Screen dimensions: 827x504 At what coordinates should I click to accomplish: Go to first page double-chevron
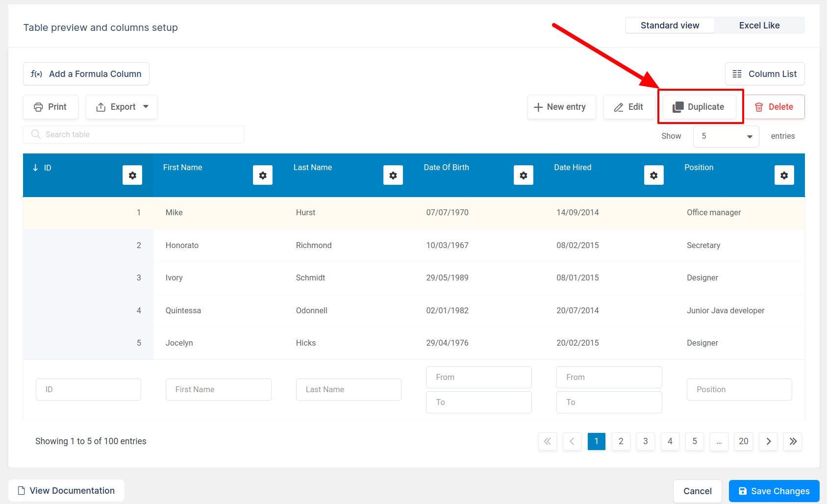(x=548, y=441)
